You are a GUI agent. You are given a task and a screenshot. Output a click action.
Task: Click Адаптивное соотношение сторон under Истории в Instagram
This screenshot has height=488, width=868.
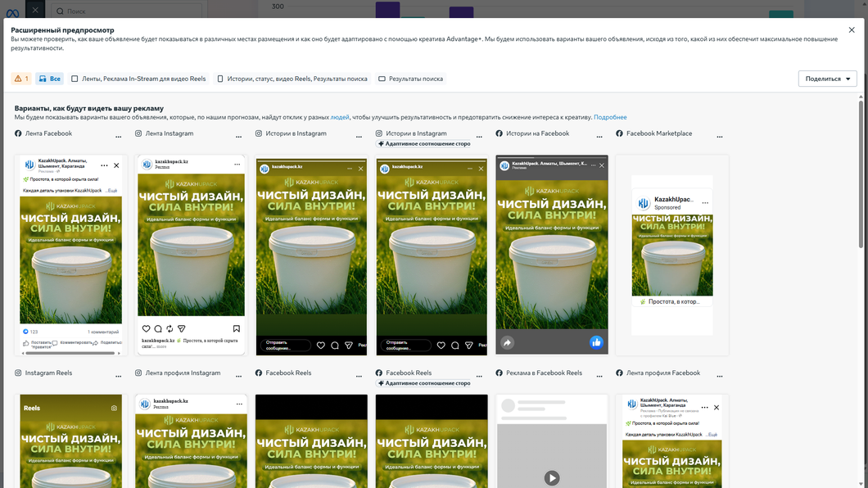(x=424, y=144)
